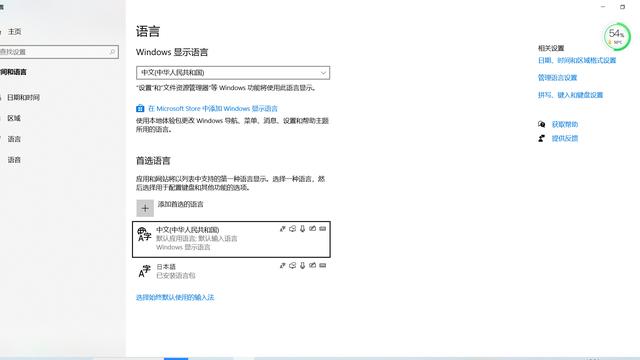The height and width of the screenshot is (360, 640).
Task: Go to 主页 in the sidebar
Action: point(14,31)
